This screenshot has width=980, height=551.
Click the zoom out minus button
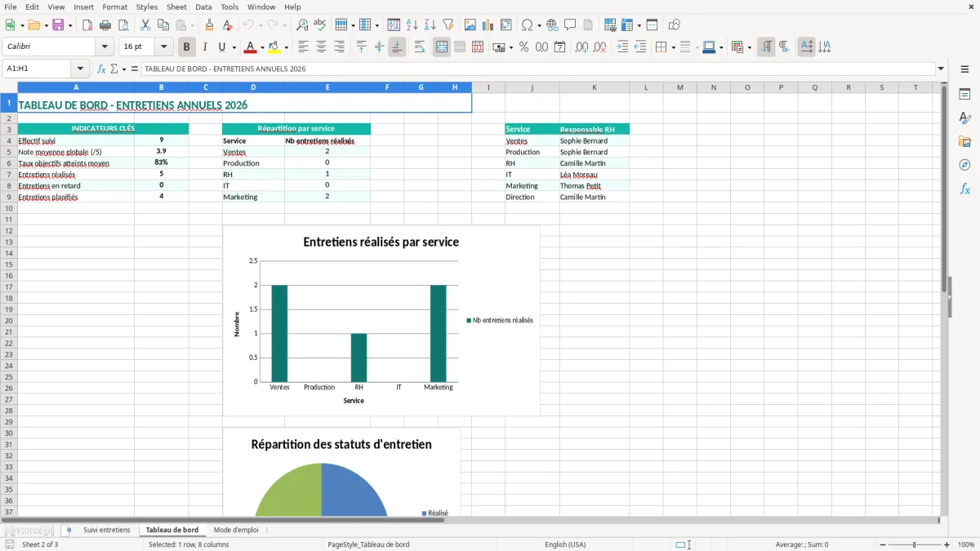click(x=883, y=544)
